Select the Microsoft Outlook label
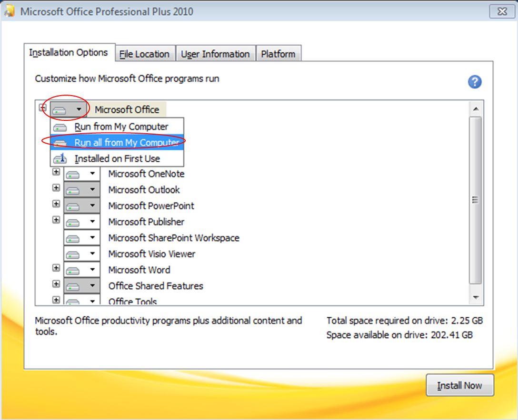The image size is (518, 420). coord(144,190)
